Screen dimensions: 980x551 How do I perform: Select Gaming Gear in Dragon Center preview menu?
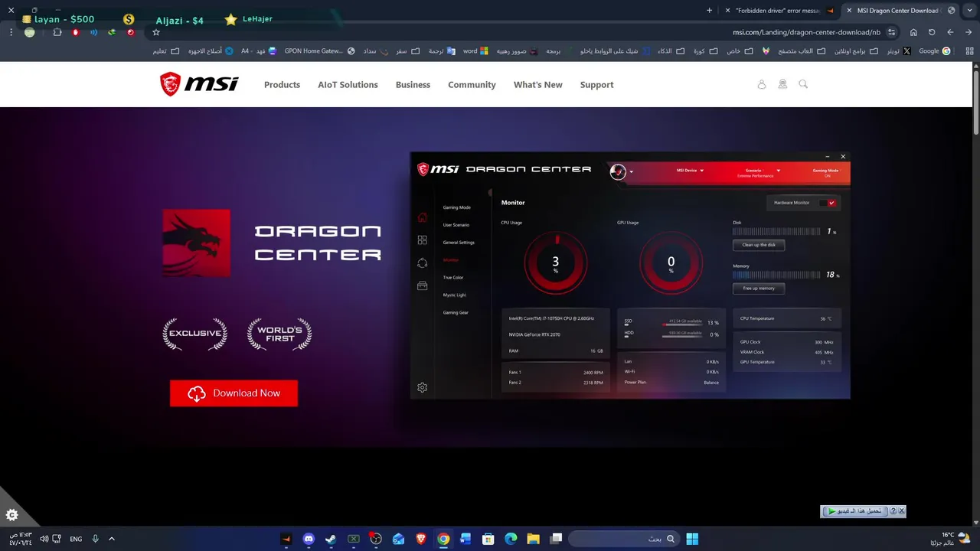456,312
